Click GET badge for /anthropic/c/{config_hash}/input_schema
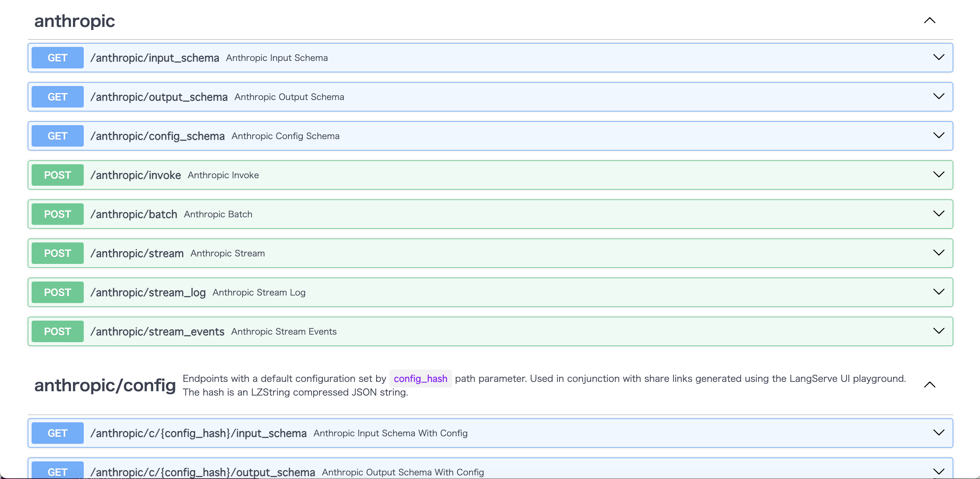This screenshot has height=479, width=980. [57, 433]
